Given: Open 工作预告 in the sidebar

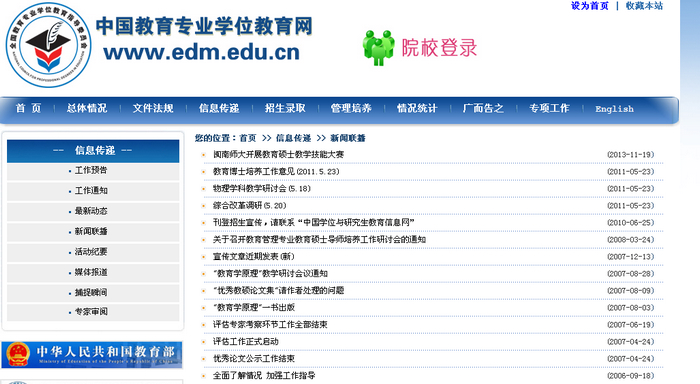Looking at the screenshot, I should pos(91,170).
